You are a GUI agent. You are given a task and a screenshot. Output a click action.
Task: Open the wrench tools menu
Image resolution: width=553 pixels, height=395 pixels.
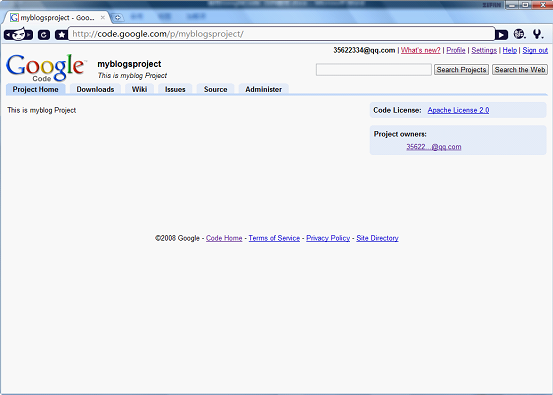click(x=537, y=34)
